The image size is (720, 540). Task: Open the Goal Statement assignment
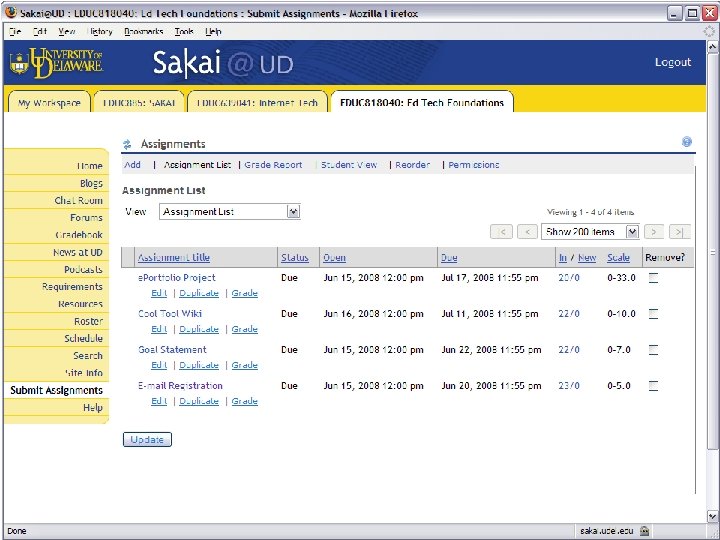(x=172, y=350)
